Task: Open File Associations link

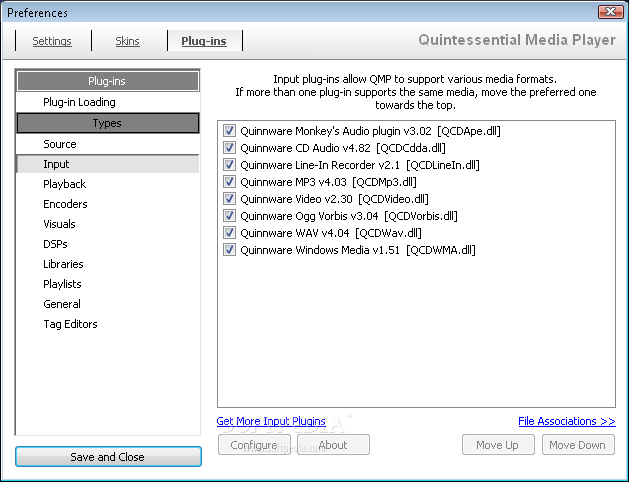Action: click(567, 421)
